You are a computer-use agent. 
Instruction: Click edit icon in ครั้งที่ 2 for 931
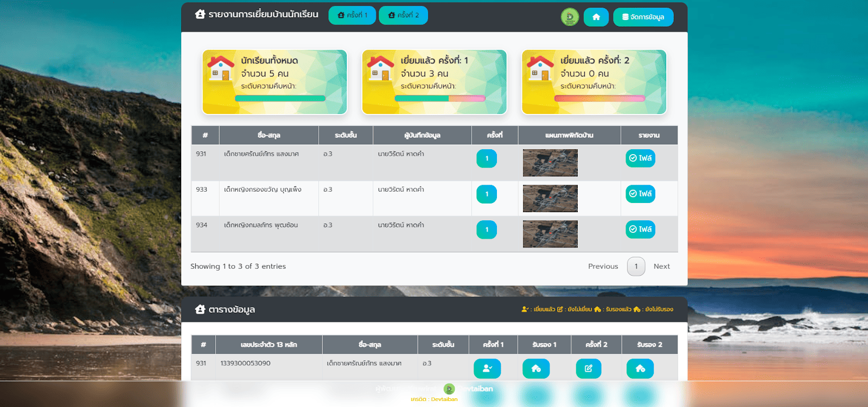[589, 368]
